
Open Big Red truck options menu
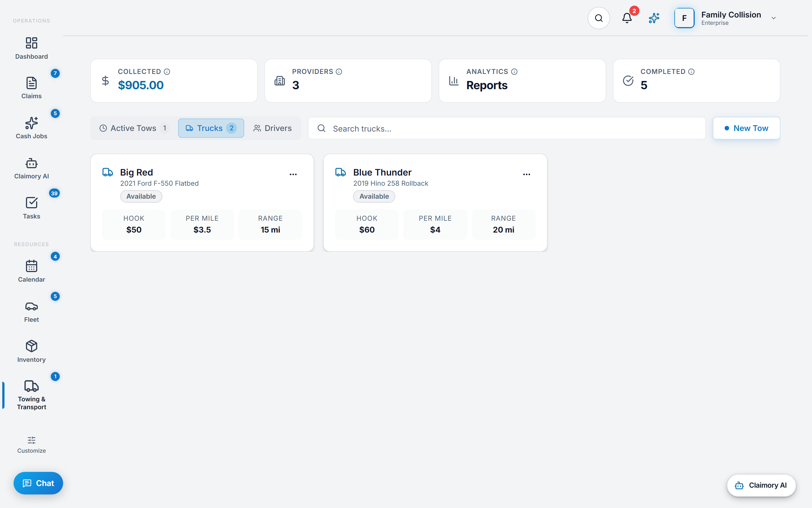tap(293, 174)
